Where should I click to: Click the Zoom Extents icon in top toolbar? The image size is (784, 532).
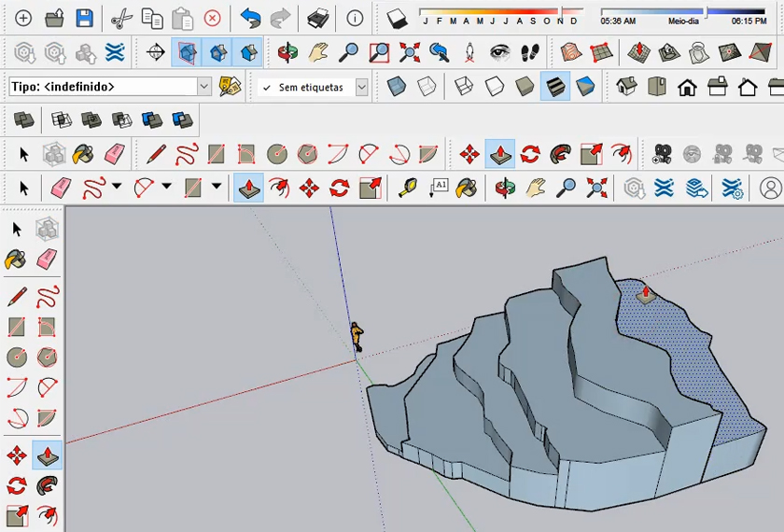coord(409,52)
